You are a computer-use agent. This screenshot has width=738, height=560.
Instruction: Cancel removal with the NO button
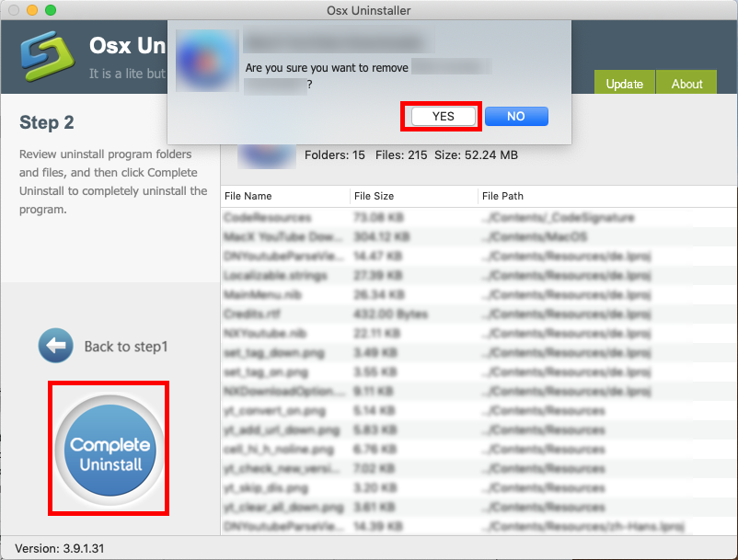(515, 117)
